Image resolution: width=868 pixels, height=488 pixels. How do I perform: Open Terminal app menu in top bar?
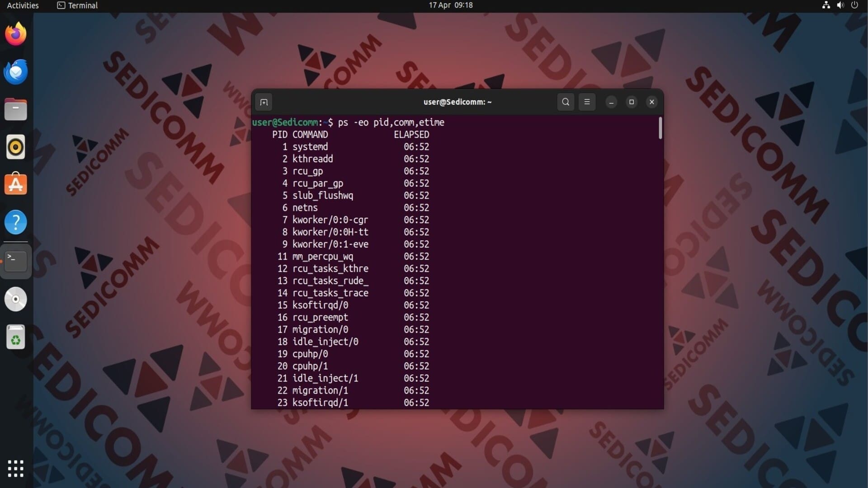(x=77, y=5)
